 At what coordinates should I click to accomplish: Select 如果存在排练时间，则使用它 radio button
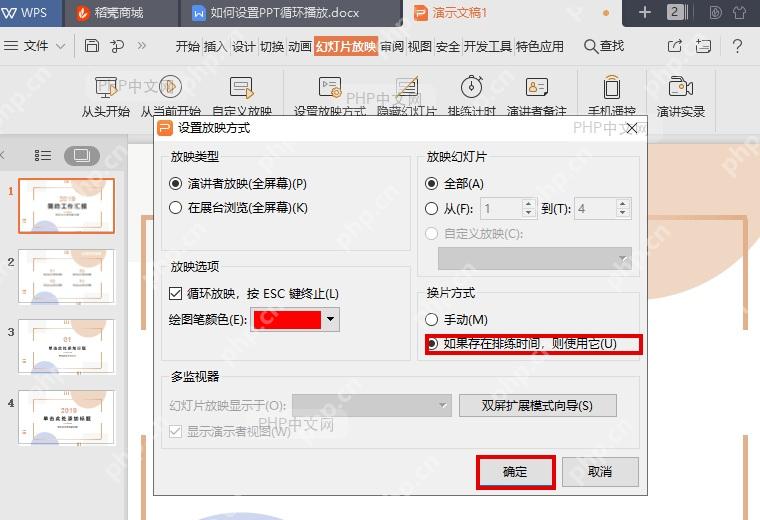click(432, 344)
